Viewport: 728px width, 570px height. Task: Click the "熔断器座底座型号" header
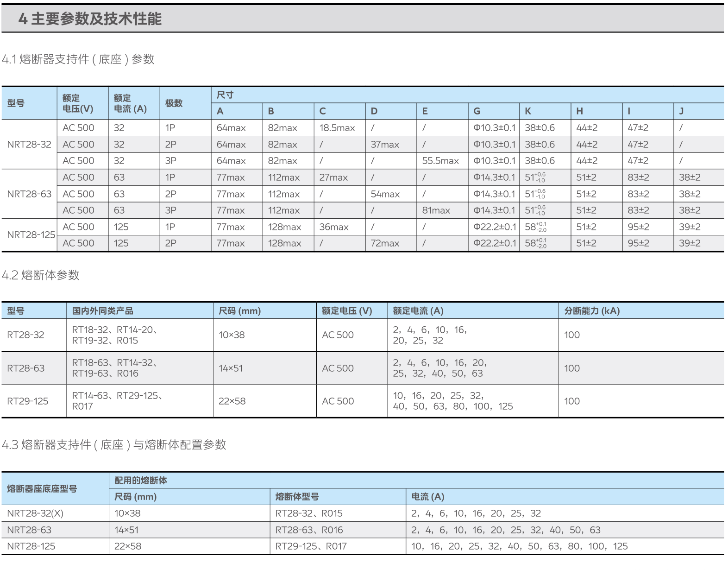(x=42, y=489)
